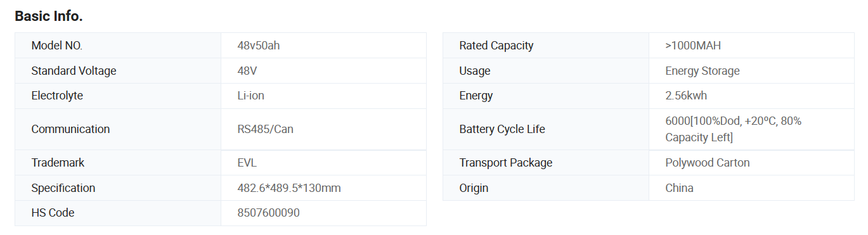This screenshot has height=235, width=868.
Task: Click the Electrolyte Li-ion value
Action: point(250,96)
